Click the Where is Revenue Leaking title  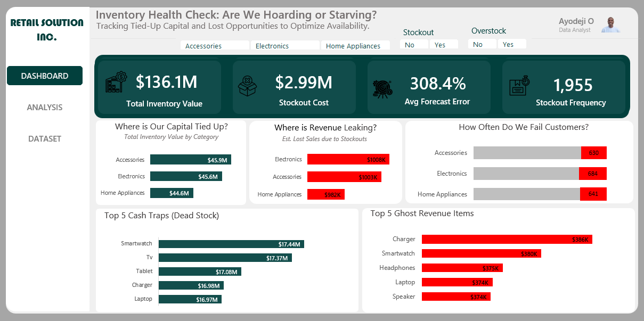[x=325, y=128]
